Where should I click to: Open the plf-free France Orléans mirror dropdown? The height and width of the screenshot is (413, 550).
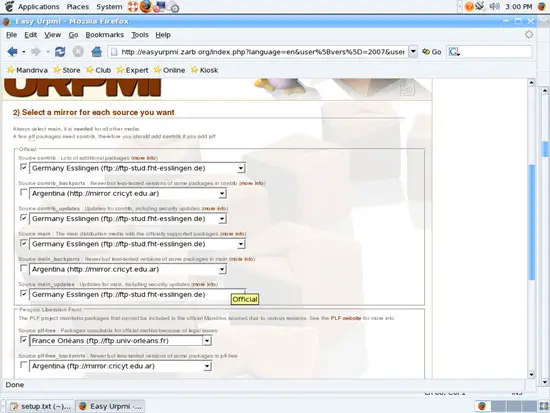[120, 341]
